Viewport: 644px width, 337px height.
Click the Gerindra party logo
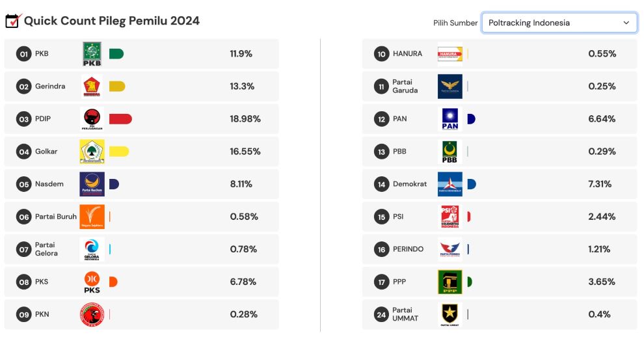pos(92,87)
